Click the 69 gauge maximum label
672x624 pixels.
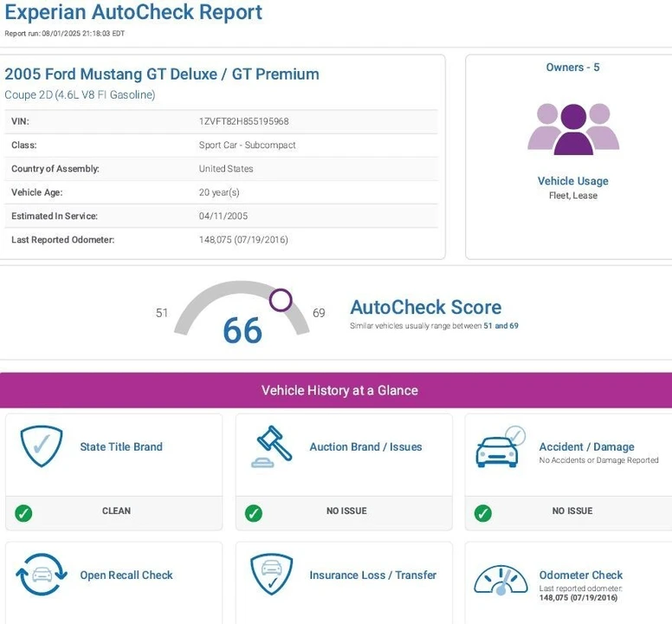319,313
